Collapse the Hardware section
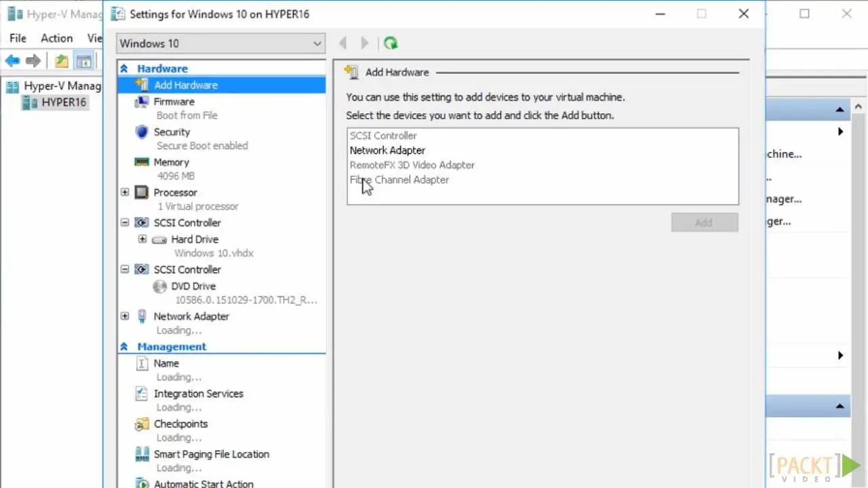 [124, 68]
